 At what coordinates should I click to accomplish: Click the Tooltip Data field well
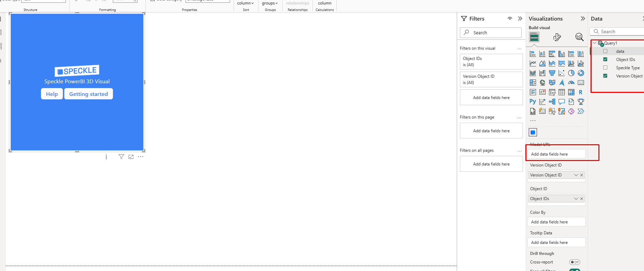[556, 243]
